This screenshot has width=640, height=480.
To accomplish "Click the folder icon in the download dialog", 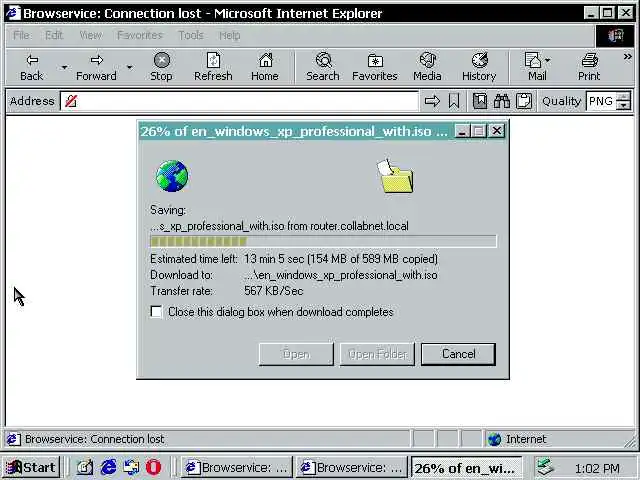I will tap(395, 176).
